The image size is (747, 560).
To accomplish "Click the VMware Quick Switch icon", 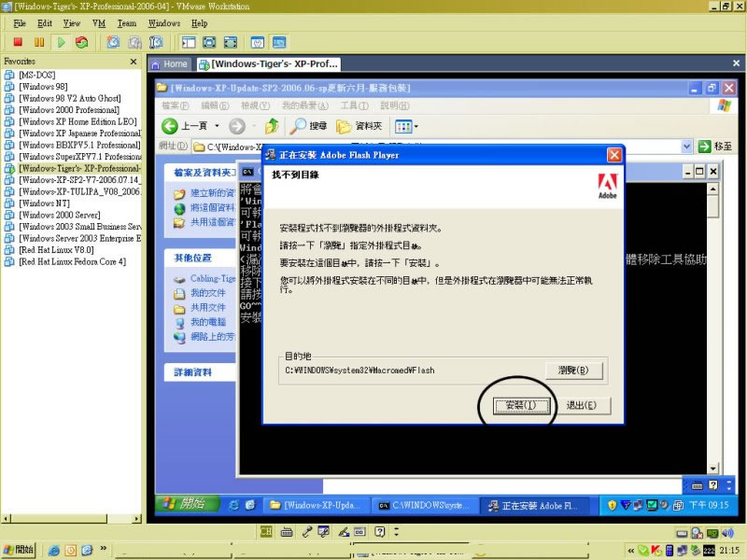I will coord(231,42).
